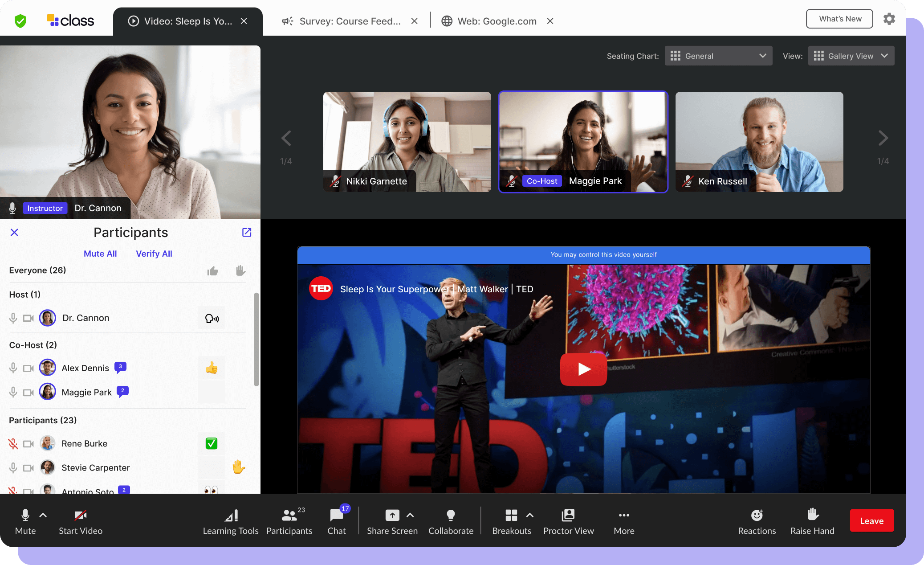The image size is (924, 565).
Task: Open Learning Tools in bottom toolbar
Action: point(231,521)
